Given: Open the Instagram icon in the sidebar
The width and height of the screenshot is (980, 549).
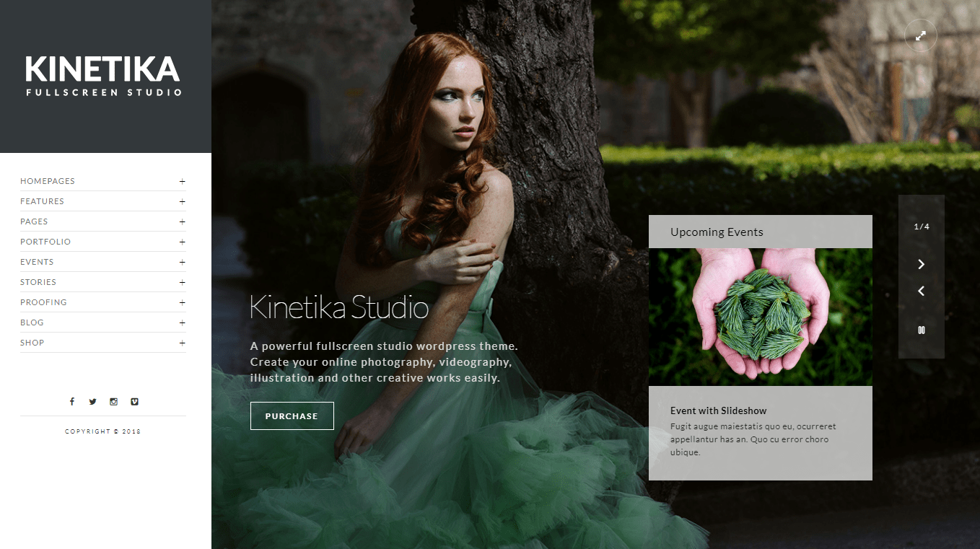Looking at the screenshot, I should (113, 401).
